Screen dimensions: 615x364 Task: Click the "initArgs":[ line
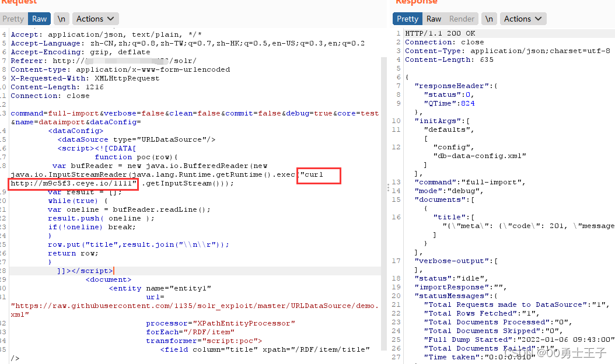[442, 121]
